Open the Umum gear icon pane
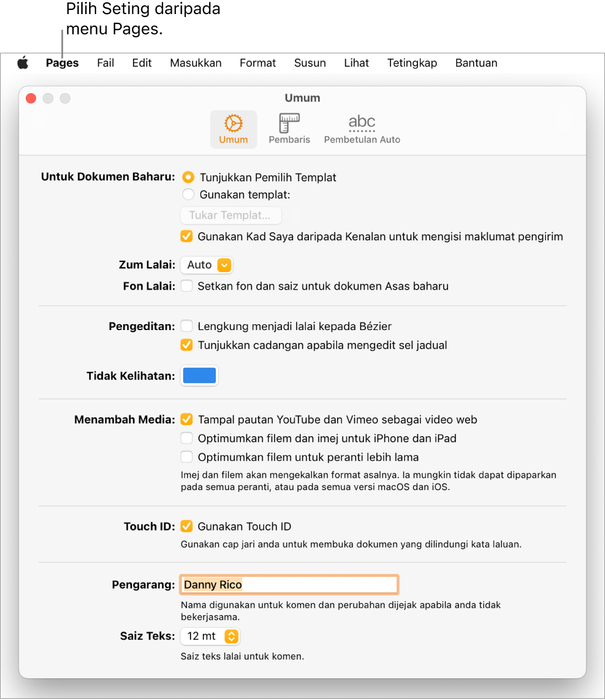 point(233,129)
